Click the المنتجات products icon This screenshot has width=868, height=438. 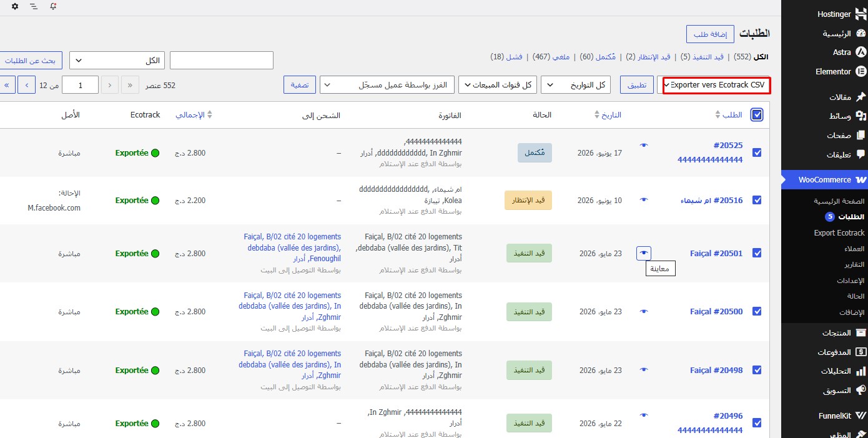861,332
